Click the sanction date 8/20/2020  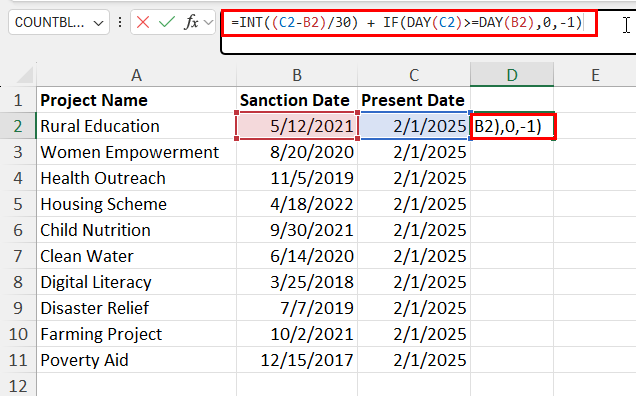297,152
